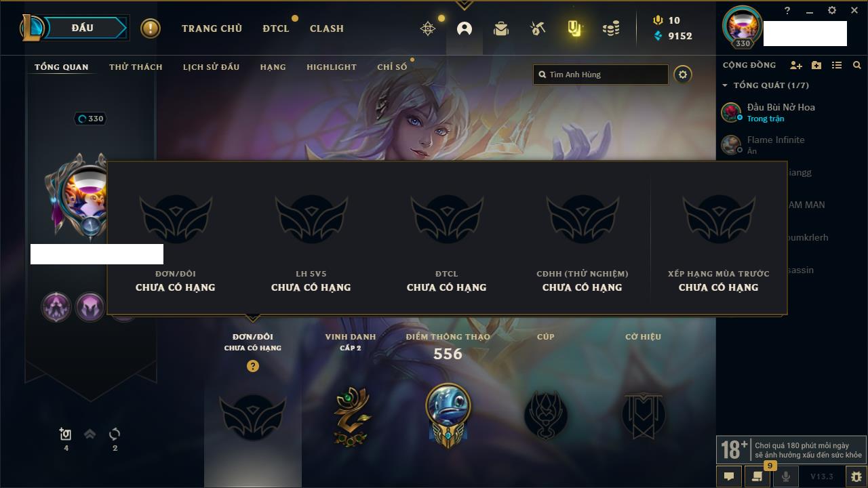Expand the ĐƠN/ĐÔI rank question mark info
Viewport: 868px width, 488px height.
point(253,366)
